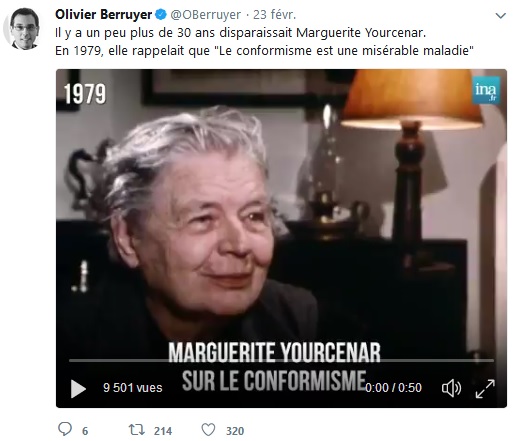View the 214 retweets count
516x441 pixels.
[x=163, y=431]
